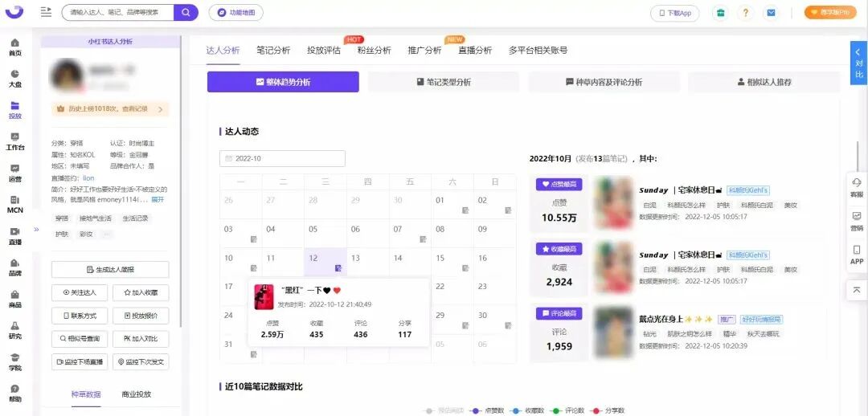Viewport: 868px width, 416px height.
Task: Open the "黑红"一下 note thumbnail in popup
Action: click(264, 296)
